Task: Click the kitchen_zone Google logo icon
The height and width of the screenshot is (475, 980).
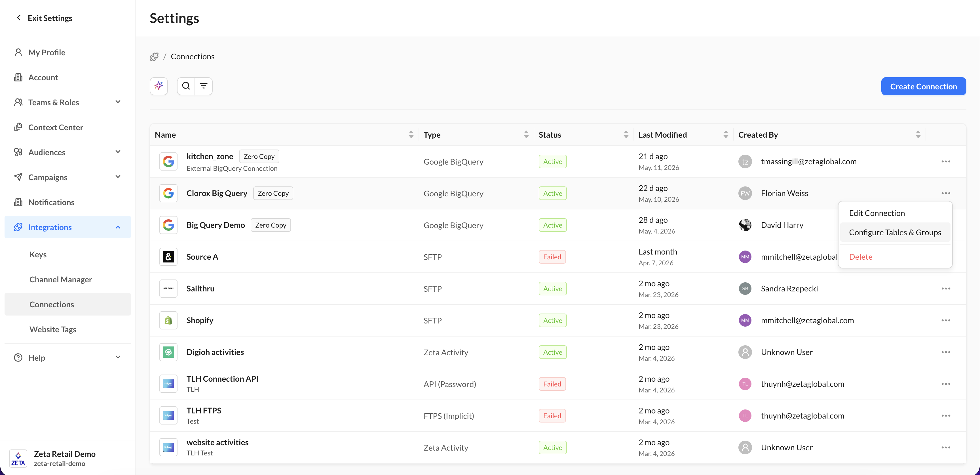Action: click(168, 162)
